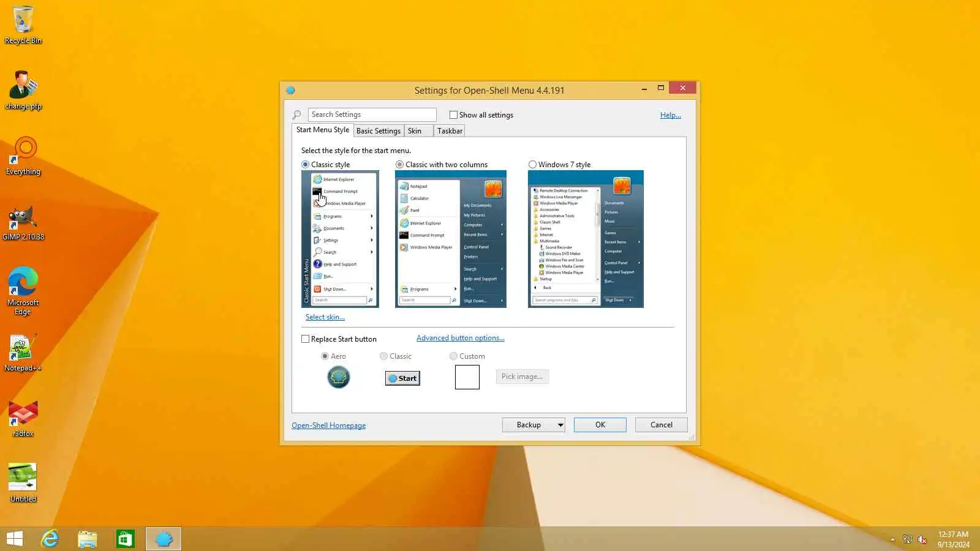This screenshot has height=551, width=980.
Task: Select the Custom button style radio
Action: click(453, 356)
